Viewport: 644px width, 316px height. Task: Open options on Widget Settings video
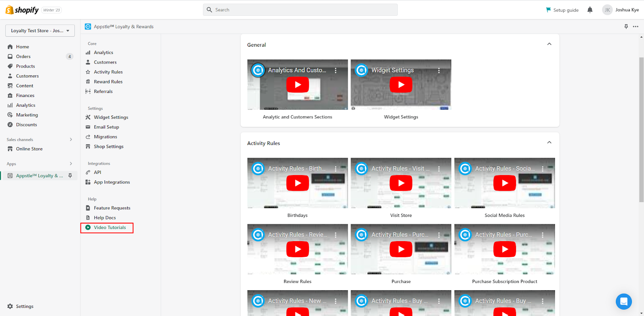pos(439,70)
